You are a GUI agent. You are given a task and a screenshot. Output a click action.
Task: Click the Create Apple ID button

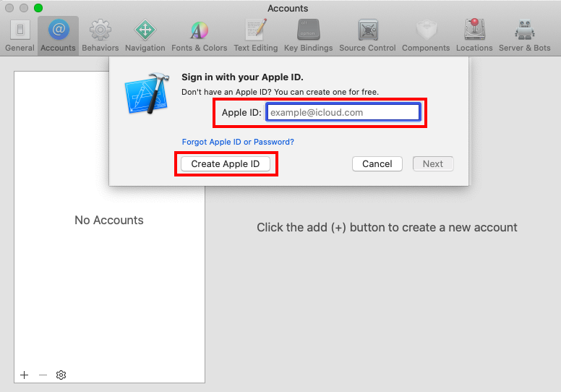tap(226, 164)
